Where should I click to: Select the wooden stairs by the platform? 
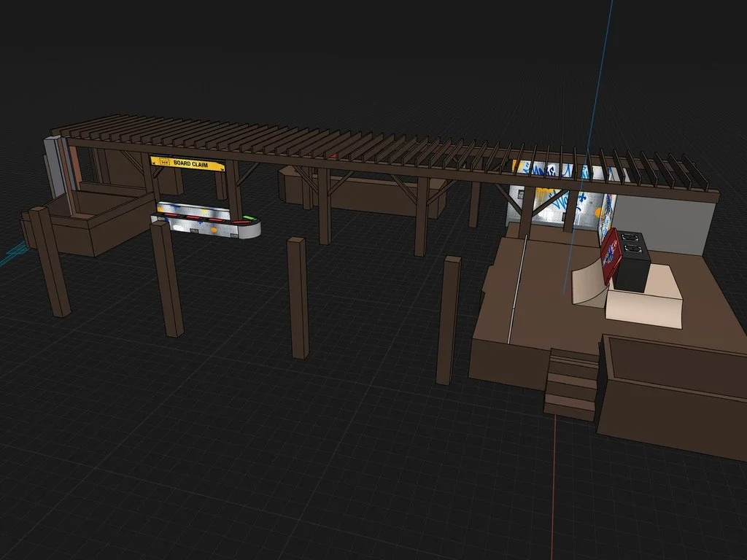[x=571, y=384]
